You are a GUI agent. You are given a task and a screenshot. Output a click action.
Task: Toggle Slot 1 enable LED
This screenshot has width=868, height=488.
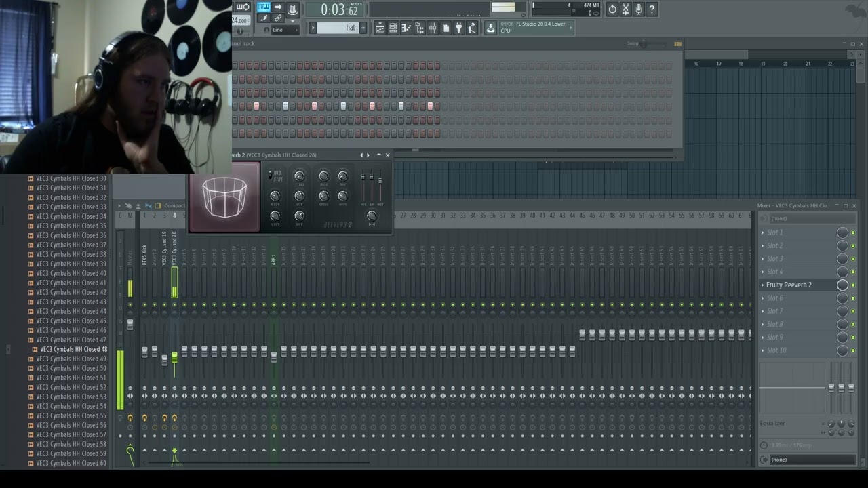(853, 232)
